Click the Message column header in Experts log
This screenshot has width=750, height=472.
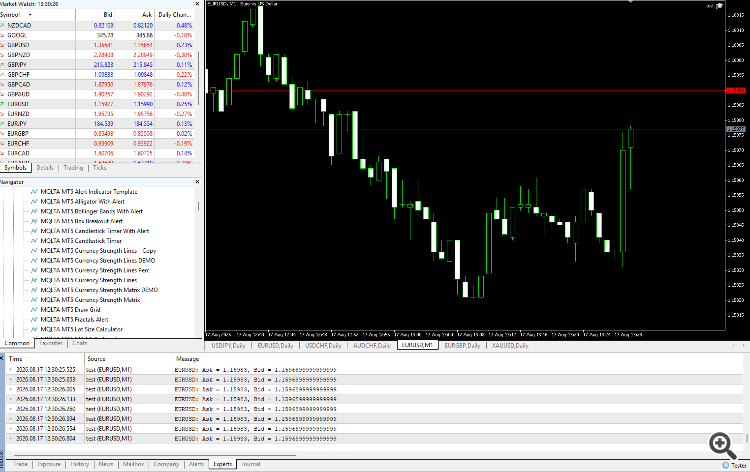pos(188,359)
